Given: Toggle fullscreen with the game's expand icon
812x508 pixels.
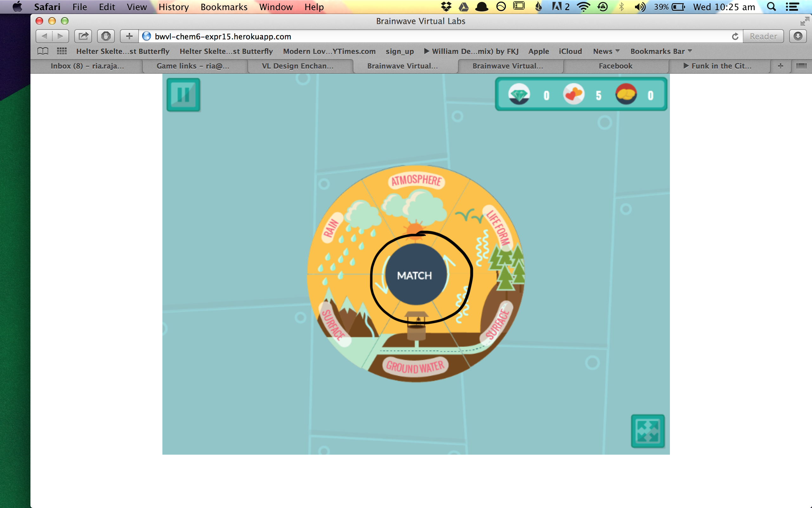Looking at the screenshot, I should coord(648,431).
